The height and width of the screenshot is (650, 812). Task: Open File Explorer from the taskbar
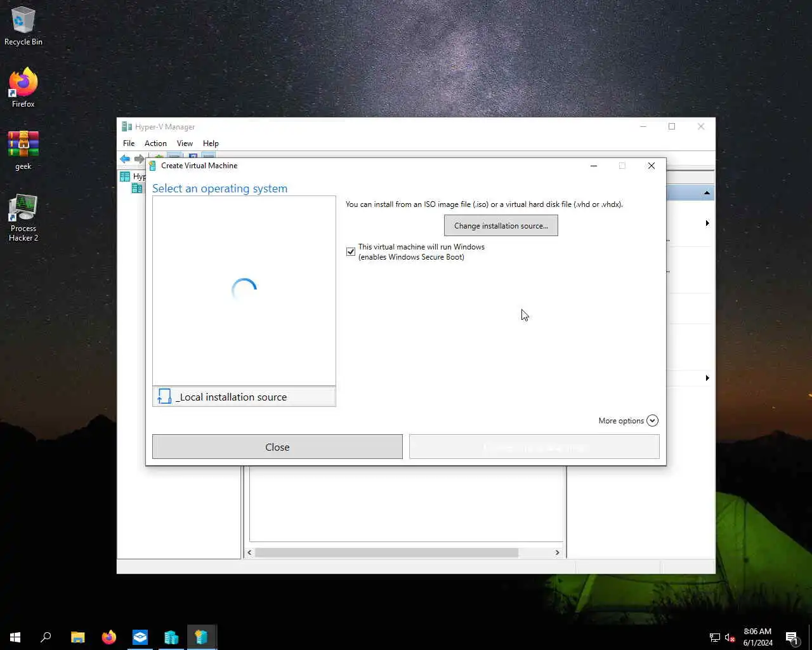tap(77, 637)
